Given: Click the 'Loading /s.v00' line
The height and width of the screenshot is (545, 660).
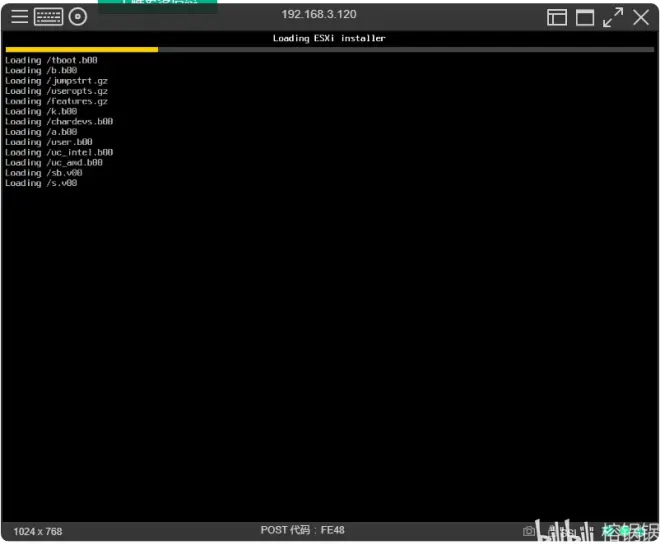Looking at the screenshot, I should tap(41, 183).
